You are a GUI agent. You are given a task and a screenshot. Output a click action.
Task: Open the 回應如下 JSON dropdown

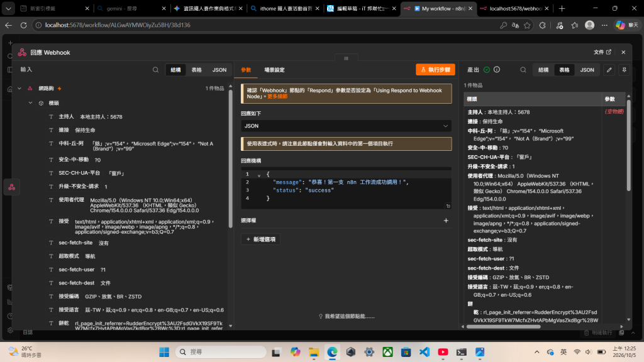(346, 126)
